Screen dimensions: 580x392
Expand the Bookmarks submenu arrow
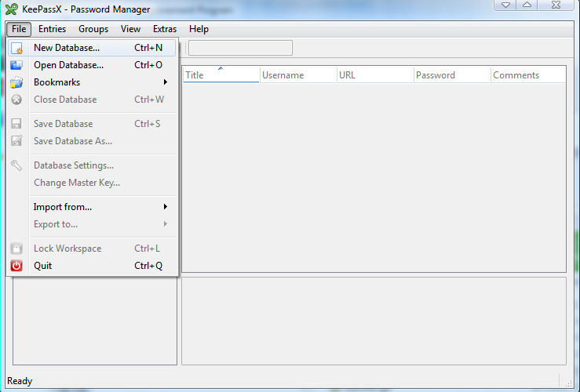pos(166,82)
